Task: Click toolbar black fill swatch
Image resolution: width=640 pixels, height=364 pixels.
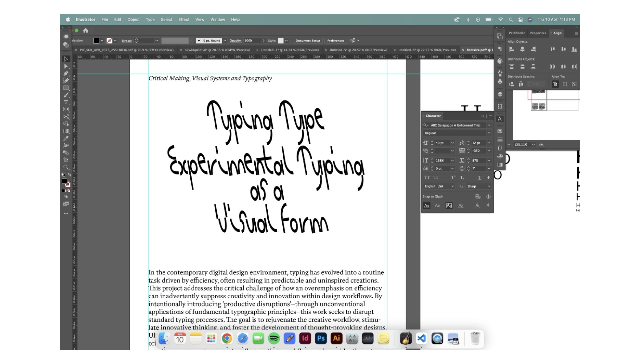Action: [x=64, y=181]
